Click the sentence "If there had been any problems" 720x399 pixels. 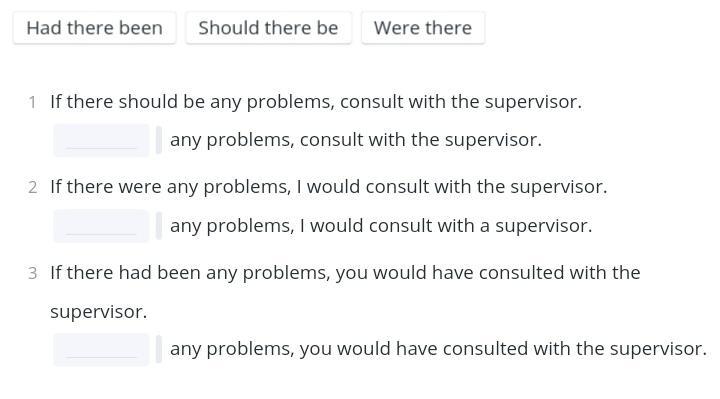pyautogui.click(x=190, y=273)
